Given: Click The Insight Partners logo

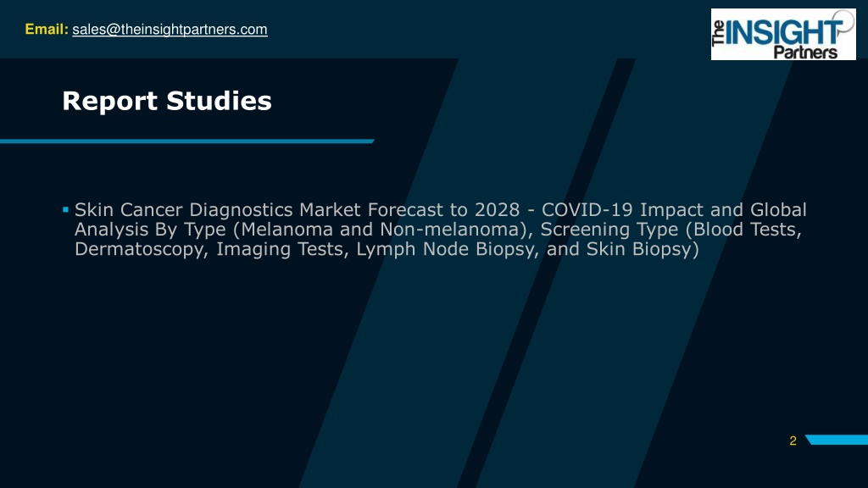Looking at the screenshot, I should pos(783,34).
